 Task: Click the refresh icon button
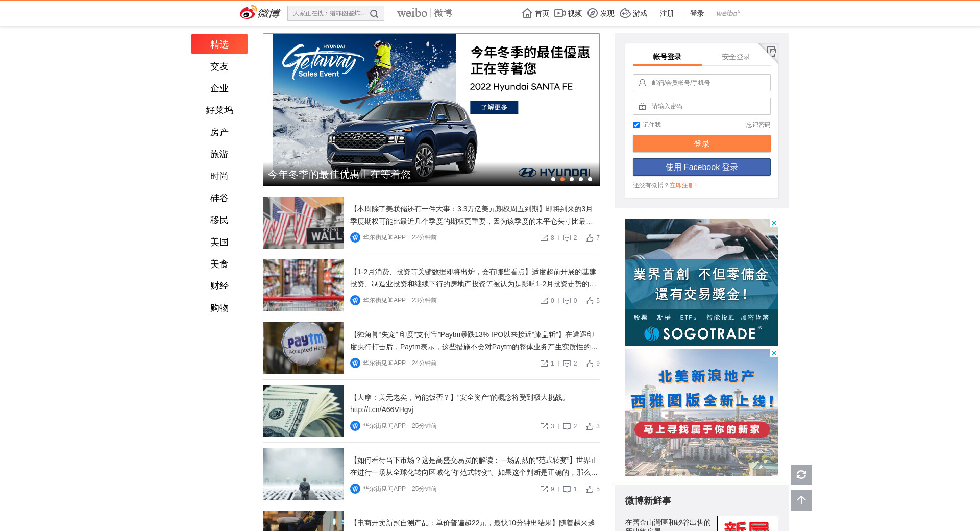[801, 475]
